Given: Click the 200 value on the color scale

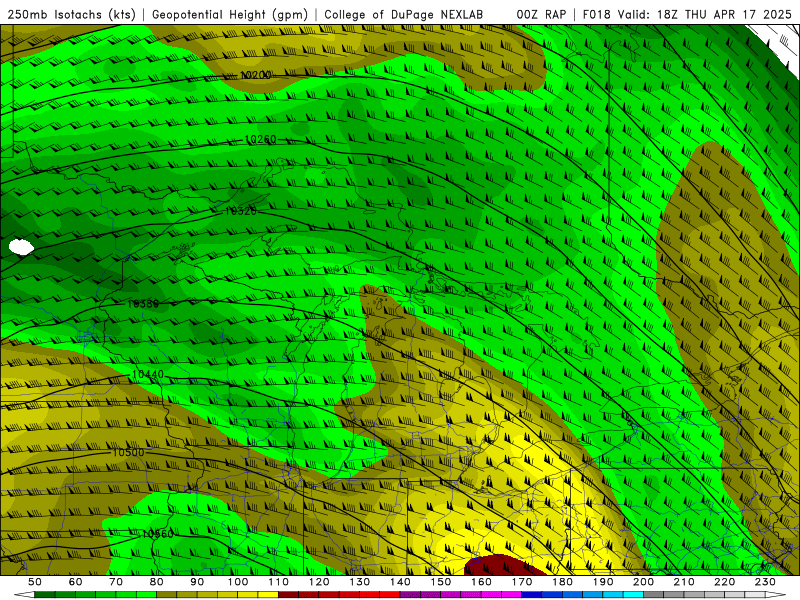Looking at the screenshot, I should [x=643, y=582].
